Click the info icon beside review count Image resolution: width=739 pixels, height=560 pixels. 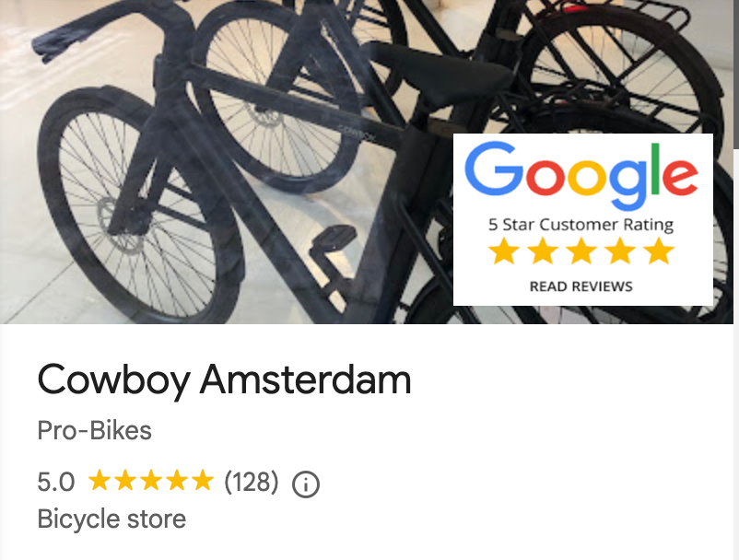[x=306, y=484]
